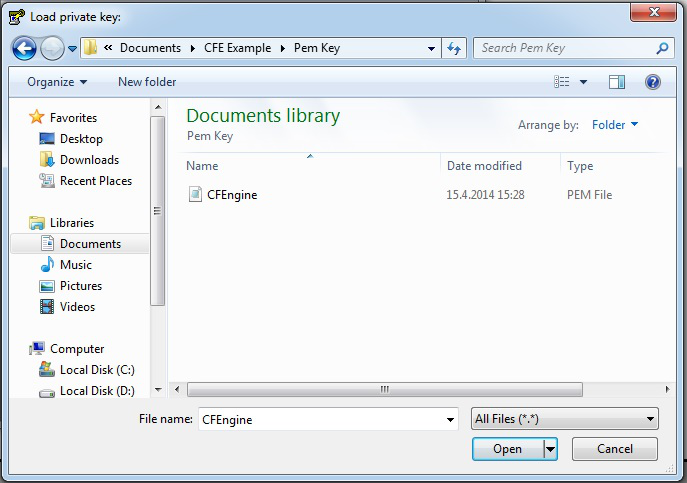Expand the view options dropdown arrow

[584, 82]
